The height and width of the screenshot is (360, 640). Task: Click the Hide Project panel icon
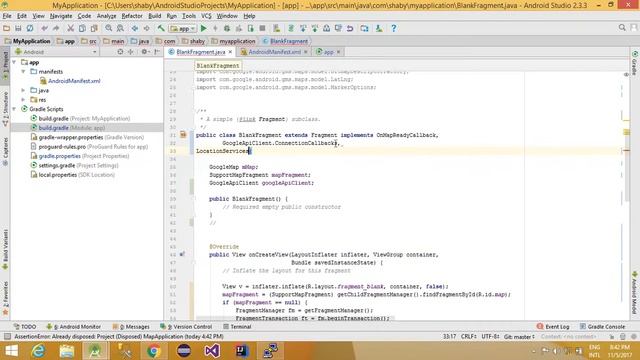(157, 52)
